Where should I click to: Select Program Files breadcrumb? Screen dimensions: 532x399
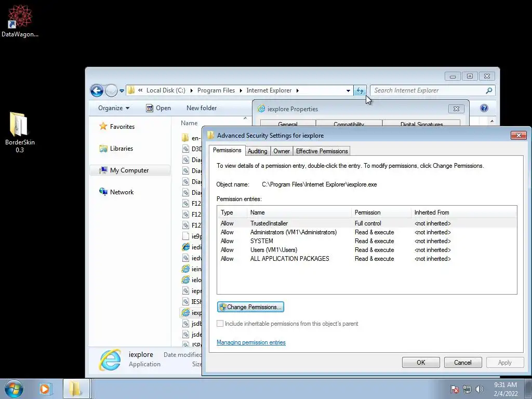[x=216, y=90]
